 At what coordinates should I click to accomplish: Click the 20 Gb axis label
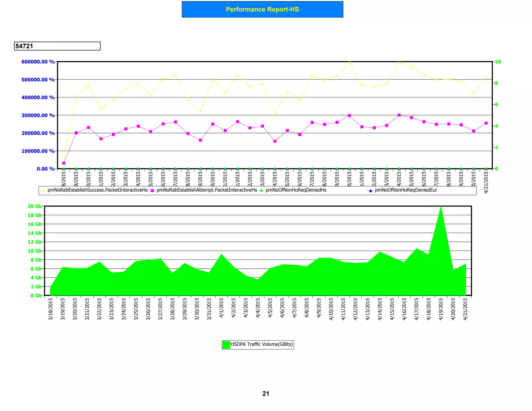pyautogui.click(x=35, y=206)
